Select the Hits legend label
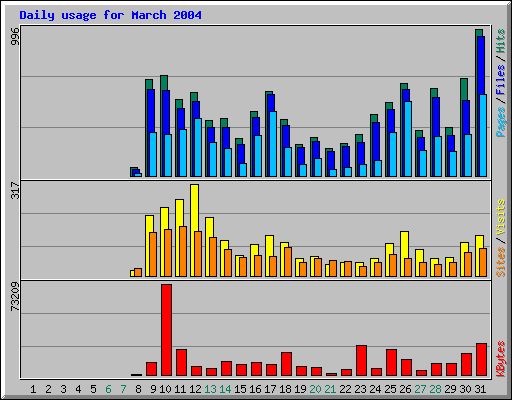The width and height of the screenshot is (512, 400). [500, 41]
